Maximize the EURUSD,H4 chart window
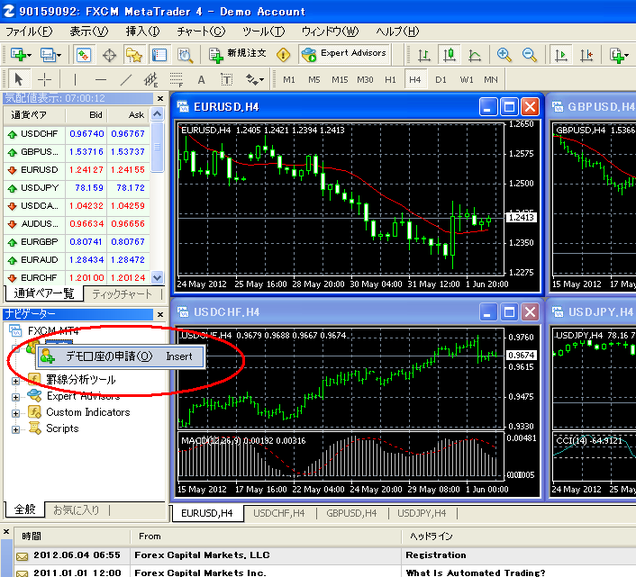This screenshot has height=577, width=636. click(509, 107)
